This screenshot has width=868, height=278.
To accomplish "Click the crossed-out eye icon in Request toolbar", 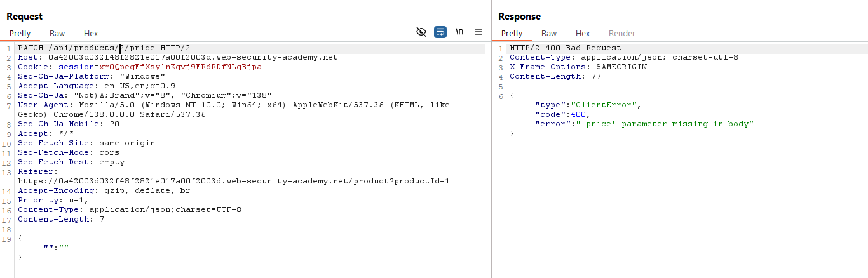I will click(x=421, y=32).
